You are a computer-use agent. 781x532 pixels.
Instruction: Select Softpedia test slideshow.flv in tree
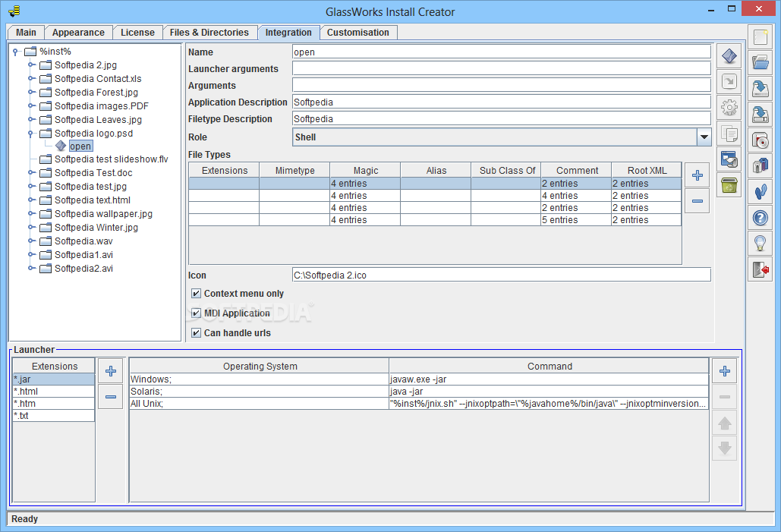(111, 159)
